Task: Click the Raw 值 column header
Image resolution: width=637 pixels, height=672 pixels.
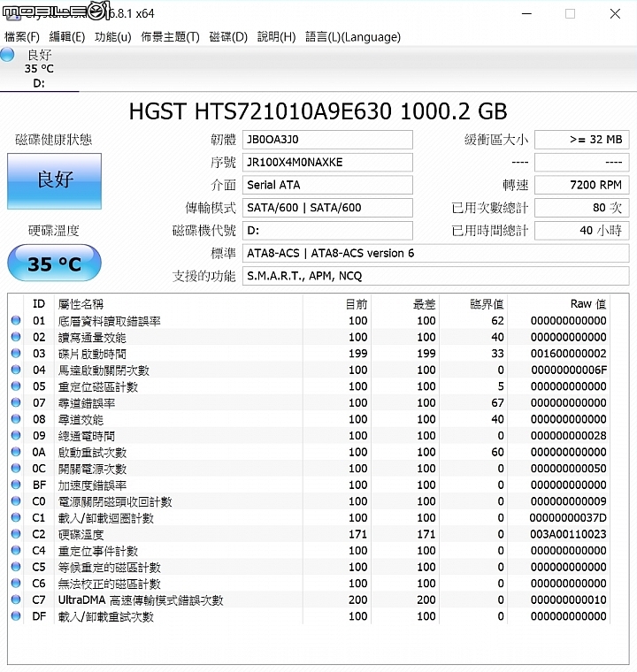Action: coord(558,304)
